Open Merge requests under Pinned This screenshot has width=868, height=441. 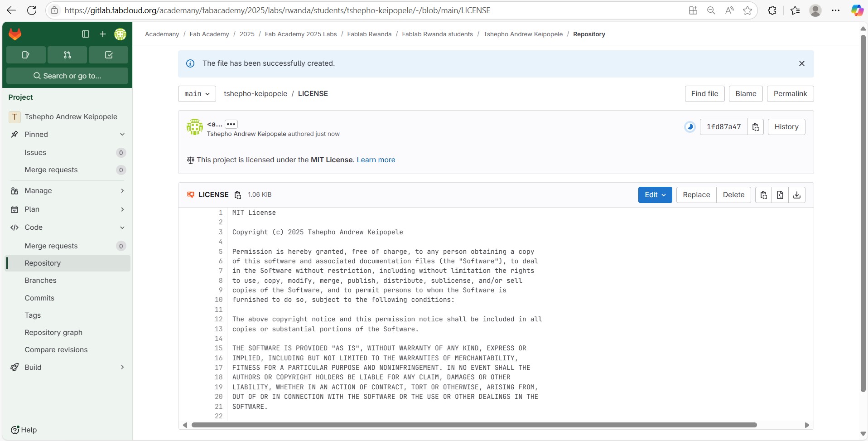pyautogui.click(x=68, y=170)
